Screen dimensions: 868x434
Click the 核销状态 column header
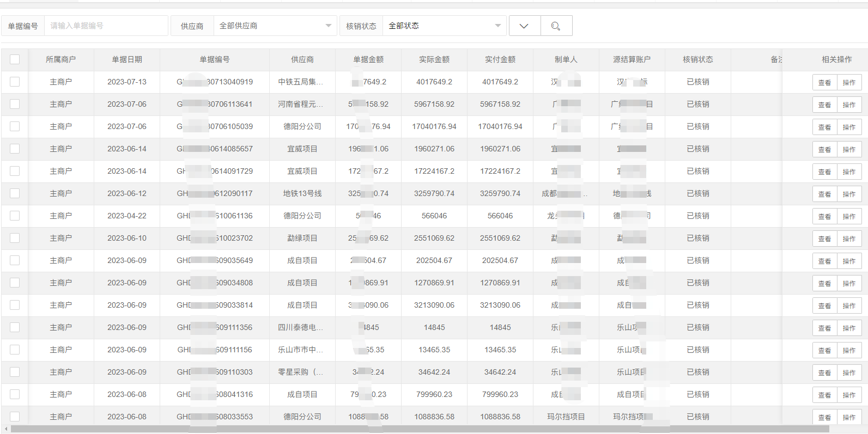698,59
